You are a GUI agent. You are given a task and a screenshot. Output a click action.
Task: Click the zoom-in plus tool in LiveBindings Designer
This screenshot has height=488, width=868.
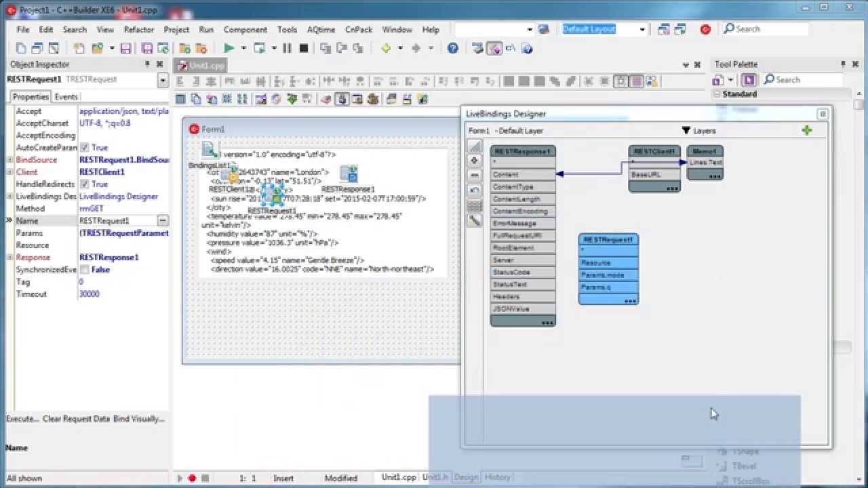(475, 161)
